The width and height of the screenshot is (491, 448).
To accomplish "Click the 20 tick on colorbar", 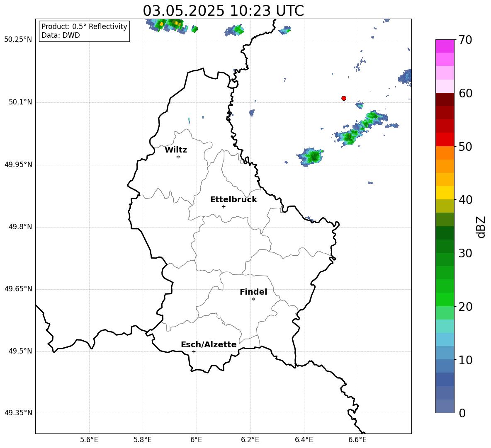I will [x=465, y=307].
